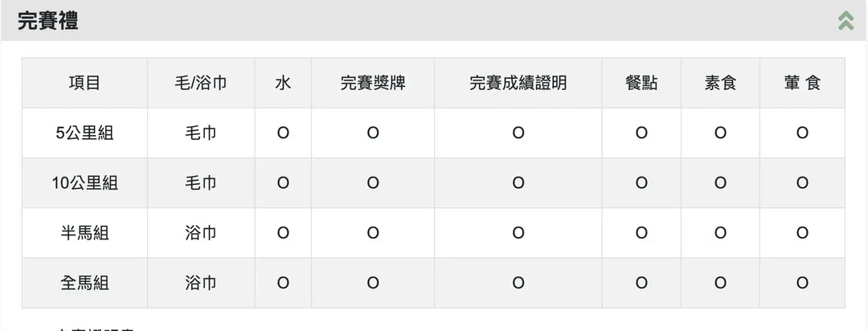Click the 項目 column header
Image resolution: width=868 pixels, height=331 pixels.
pos(84,83)
